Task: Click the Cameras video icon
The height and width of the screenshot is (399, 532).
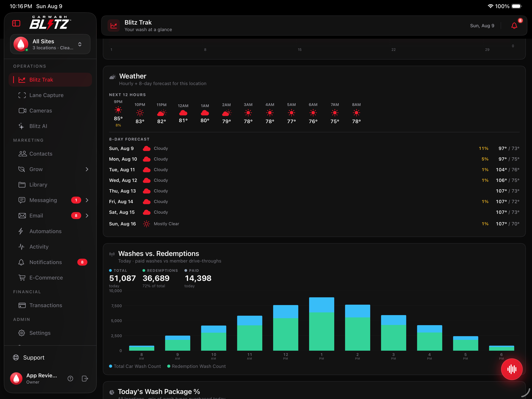Action: pyautogui.click(x=22, y=111)
